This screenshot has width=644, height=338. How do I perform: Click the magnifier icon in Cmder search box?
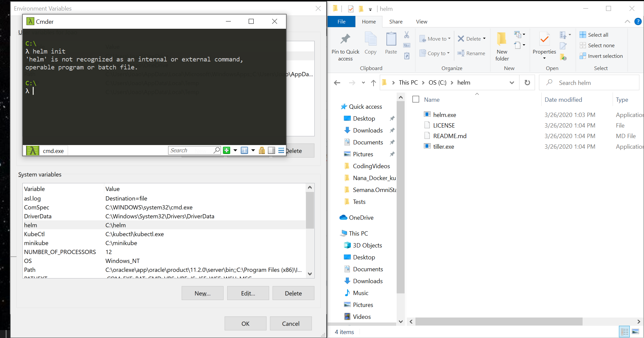point(217,150)
